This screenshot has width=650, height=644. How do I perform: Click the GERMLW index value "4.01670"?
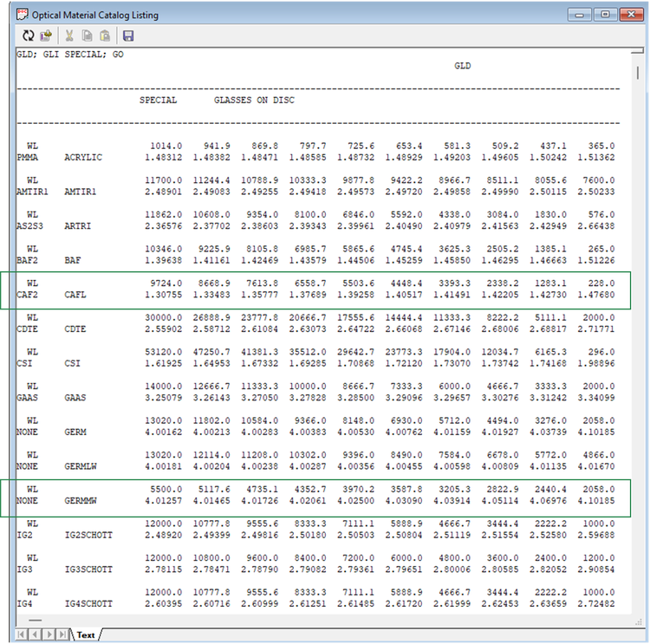tap(596, 466)
